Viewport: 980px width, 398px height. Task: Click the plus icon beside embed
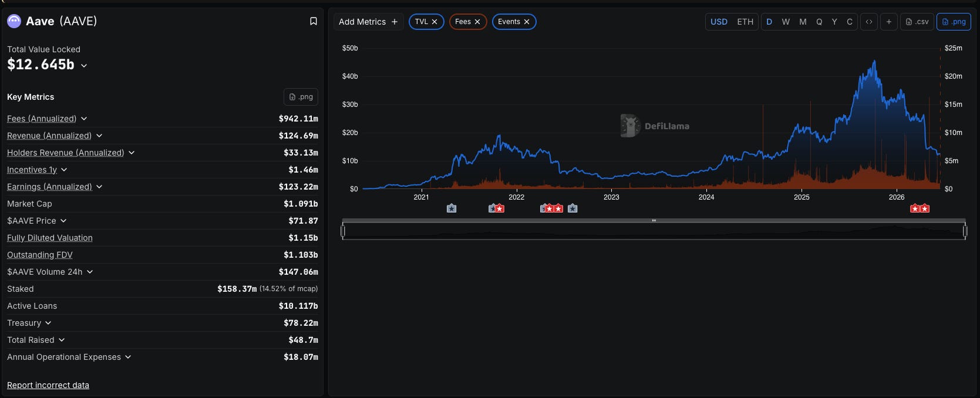[889, 22]
